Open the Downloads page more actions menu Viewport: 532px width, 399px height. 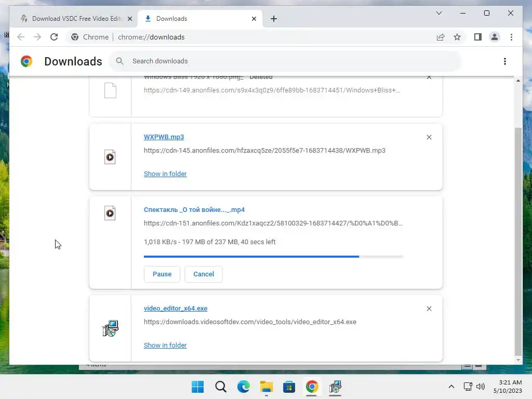click(x=505, y=61)
